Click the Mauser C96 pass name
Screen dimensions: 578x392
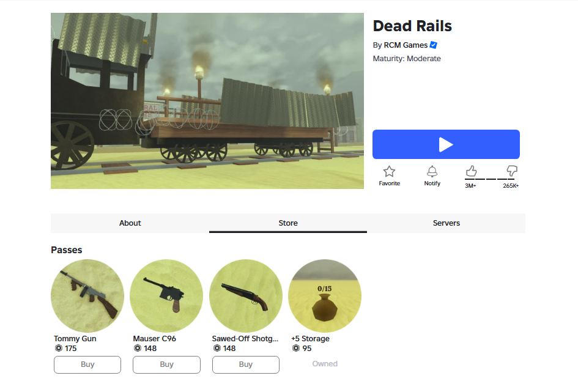coord(155,339)
